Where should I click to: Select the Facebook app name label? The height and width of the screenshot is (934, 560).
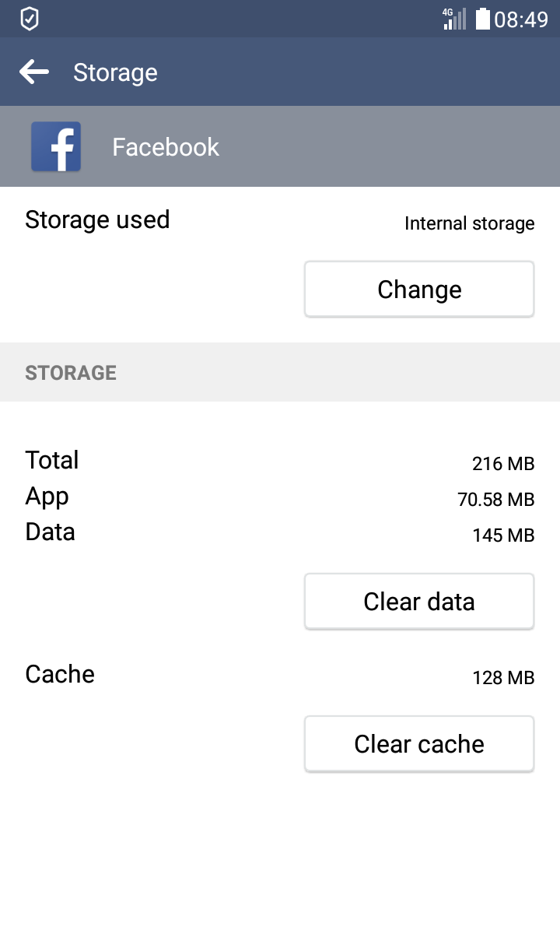(x=166, y=147)
